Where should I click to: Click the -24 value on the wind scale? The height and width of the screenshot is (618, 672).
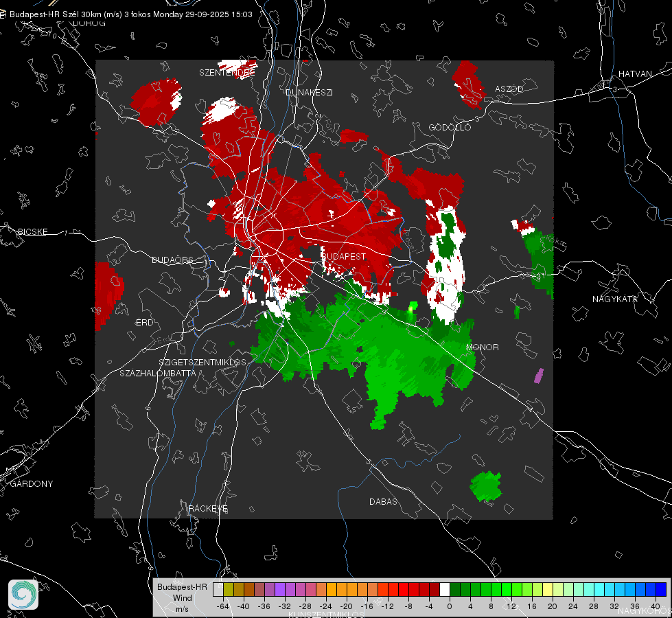click(x=326, y=606)
